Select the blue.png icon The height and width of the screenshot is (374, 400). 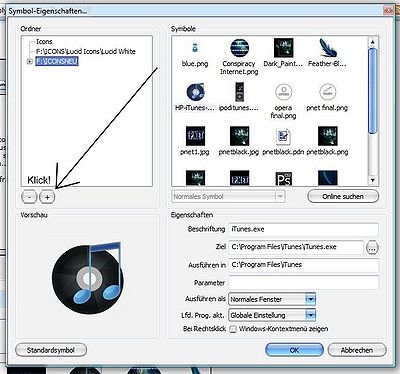[195, 48]
